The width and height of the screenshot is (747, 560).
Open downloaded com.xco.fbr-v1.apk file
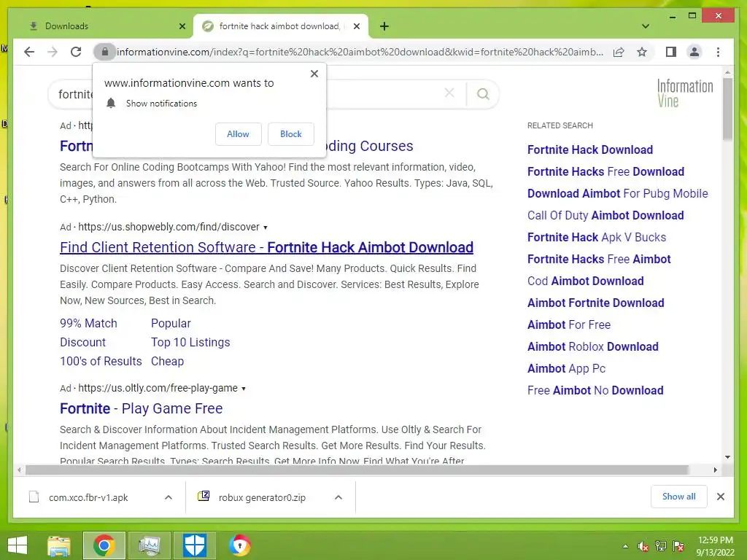(88, 497)
